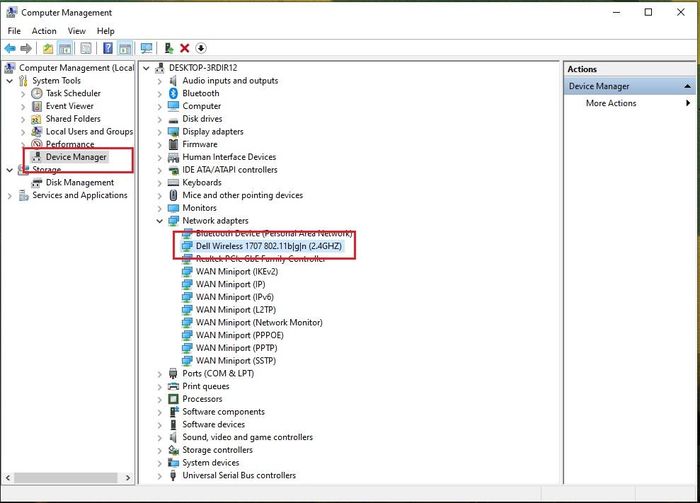The height and width of the screenshot is (503, 700).
Task: Click the Show/Hide Console Tree toolbar icon
Action: 65,48
